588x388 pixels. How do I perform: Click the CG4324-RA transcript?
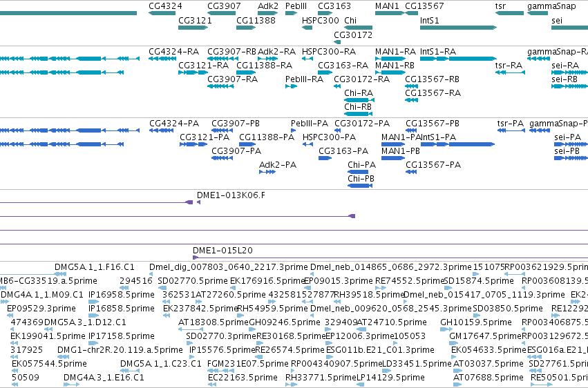(162, 59)
